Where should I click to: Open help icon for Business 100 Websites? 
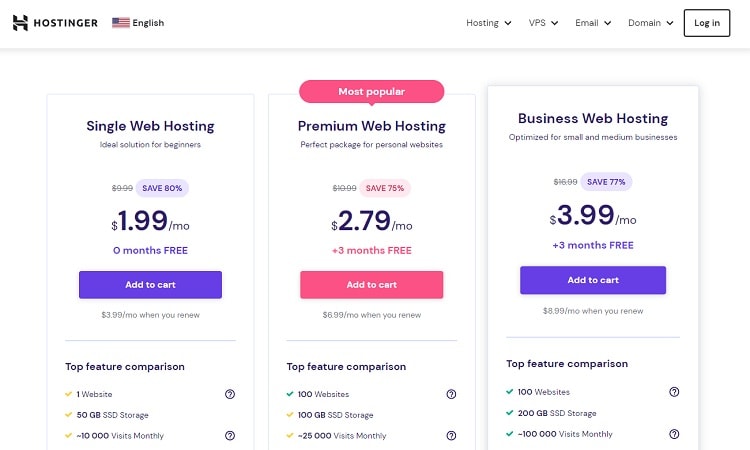point(674,392)
